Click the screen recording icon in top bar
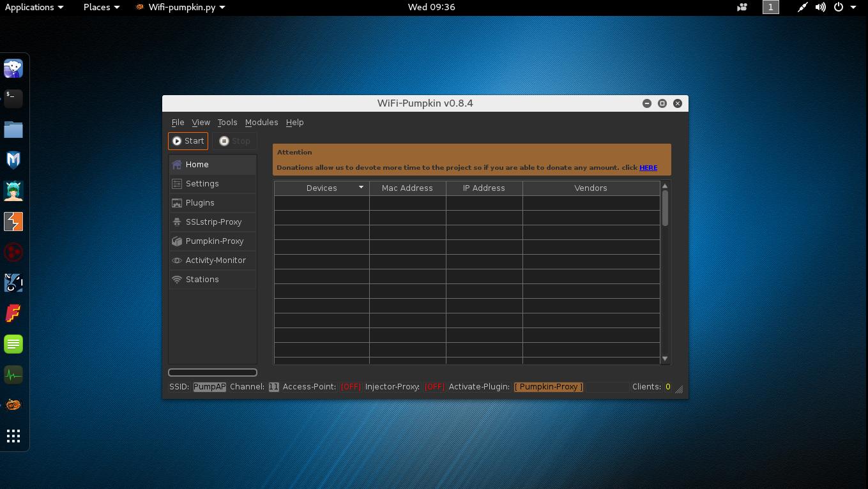Screen dimensions: 868x489 point(742,7)
